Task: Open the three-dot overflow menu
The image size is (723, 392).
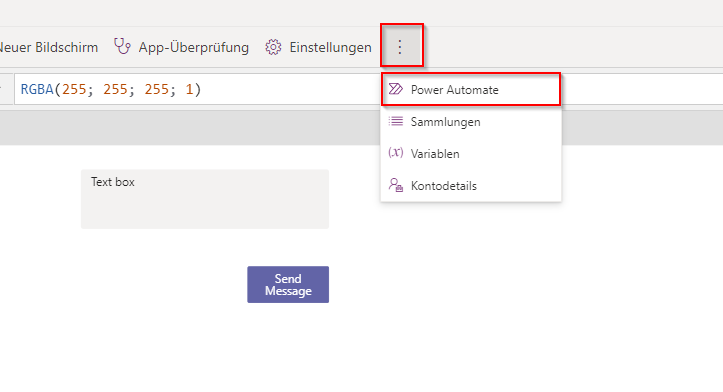Action: 400,47
